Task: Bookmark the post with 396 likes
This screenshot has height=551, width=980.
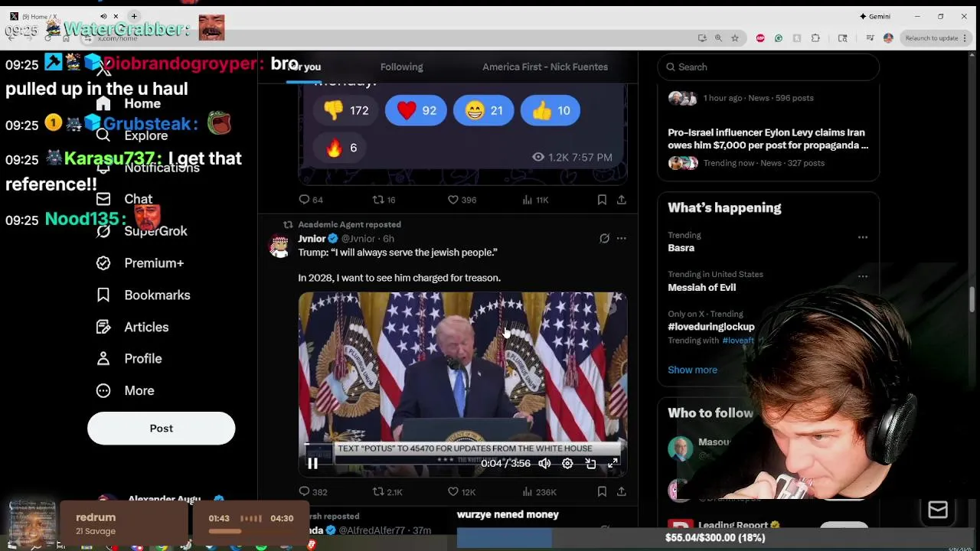Action: point(602,200)
